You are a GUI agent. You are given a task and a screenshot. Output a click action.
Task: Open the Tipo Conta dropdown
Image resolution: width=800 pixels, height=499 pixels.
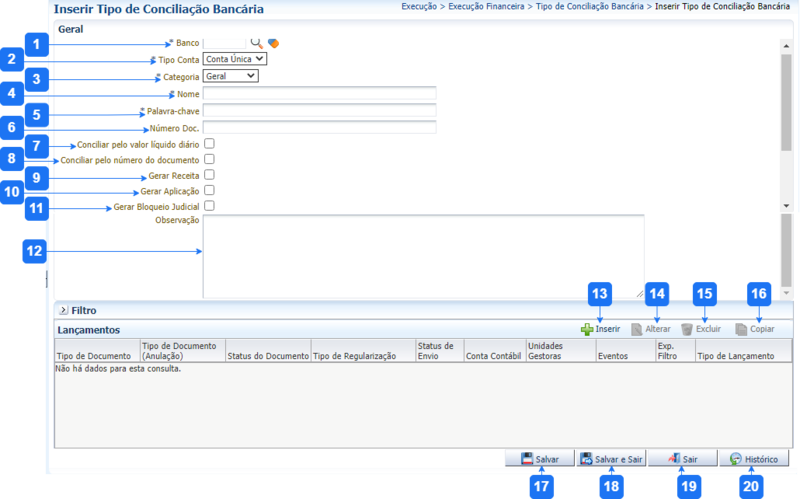(234, 59)
